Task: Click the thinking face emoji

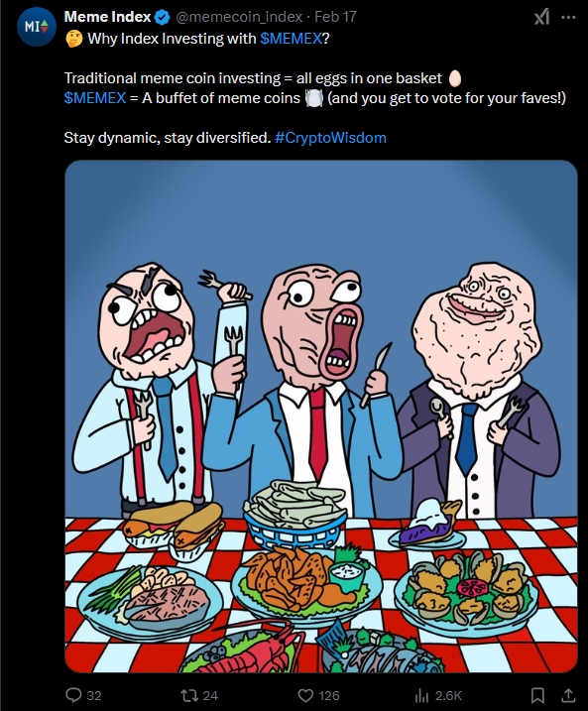Action: click(x=73, y=39)
